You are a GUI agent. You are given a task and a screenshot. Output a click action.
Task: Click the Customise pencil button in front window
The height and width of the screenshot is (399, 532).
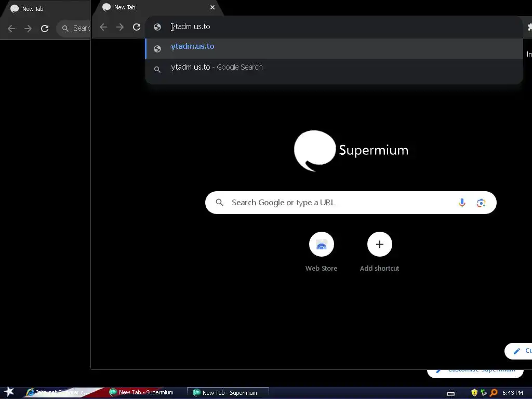(x=518, y=351)
